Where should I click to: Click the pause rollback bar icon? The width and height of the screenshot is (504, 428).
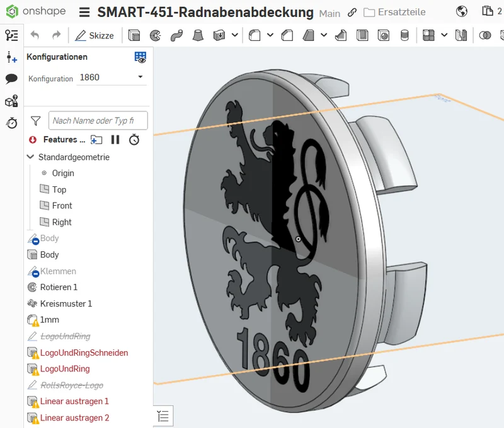pyautogui.click(x=115, y=140)
